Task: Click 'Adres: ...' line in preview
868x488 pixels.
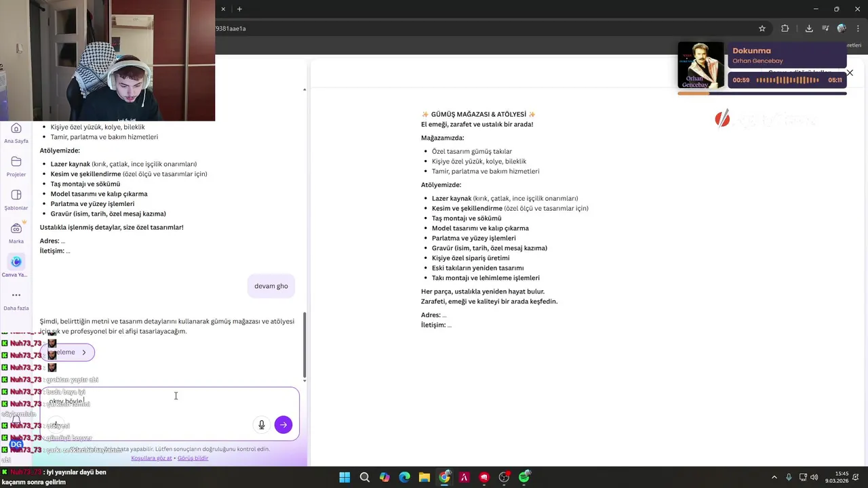Action: [x=434, y=315]
